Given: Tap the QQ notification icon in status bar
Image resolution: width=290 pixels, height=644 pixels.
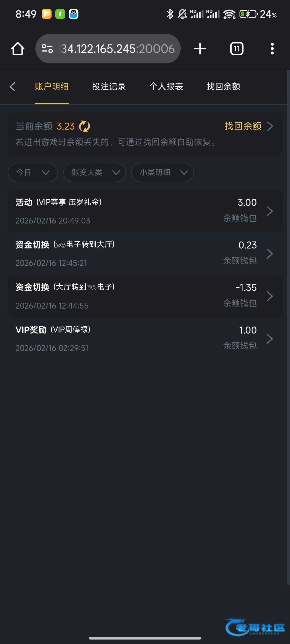Looking at the screenshot, I should 73,14.
